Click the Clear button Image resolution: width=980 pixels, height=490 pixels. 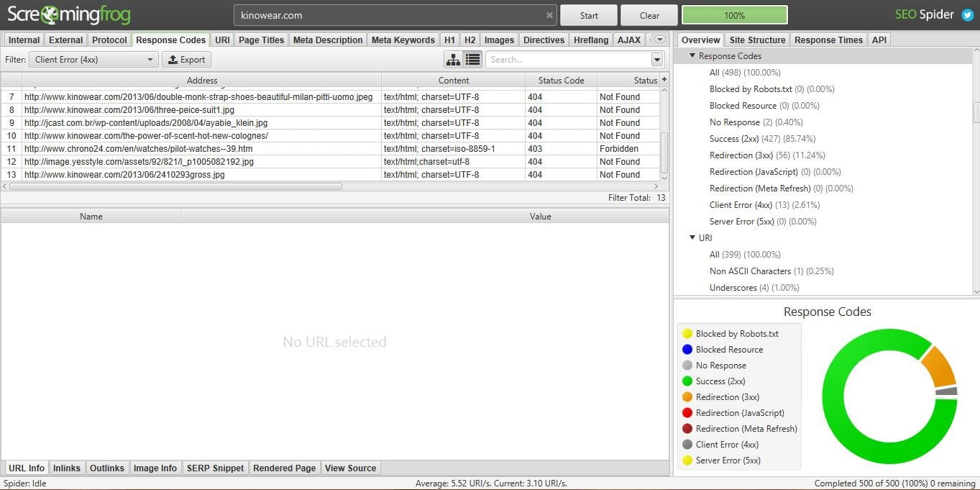tap(649, 15)
